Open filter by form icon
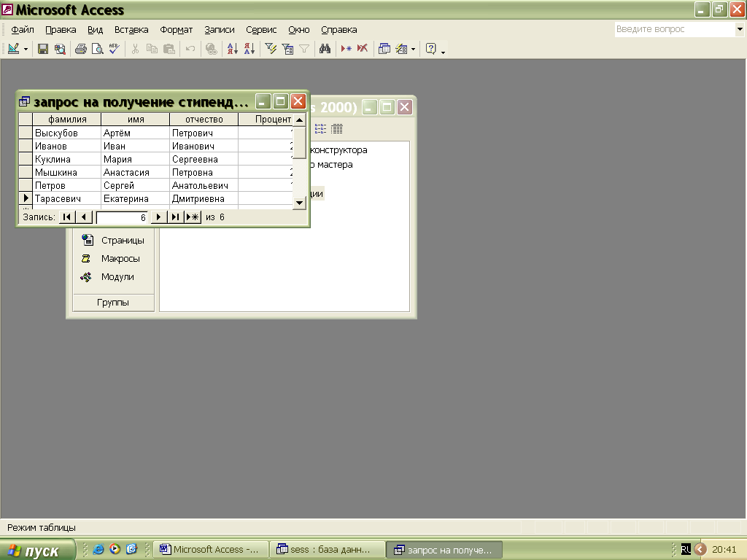Image resolution: width=747 pixels, height=560 pixels. coord(287,49)
